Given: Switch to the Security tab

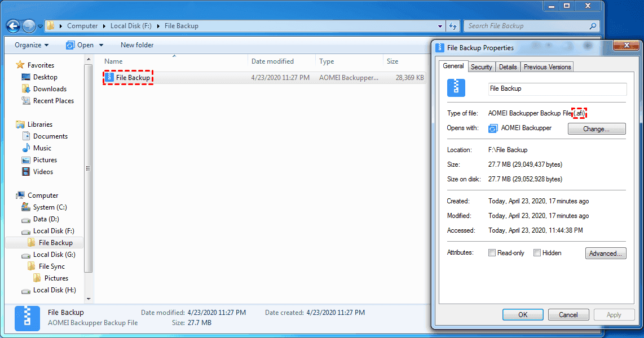Looking at the screenshot, I should [x=481, y=67].
